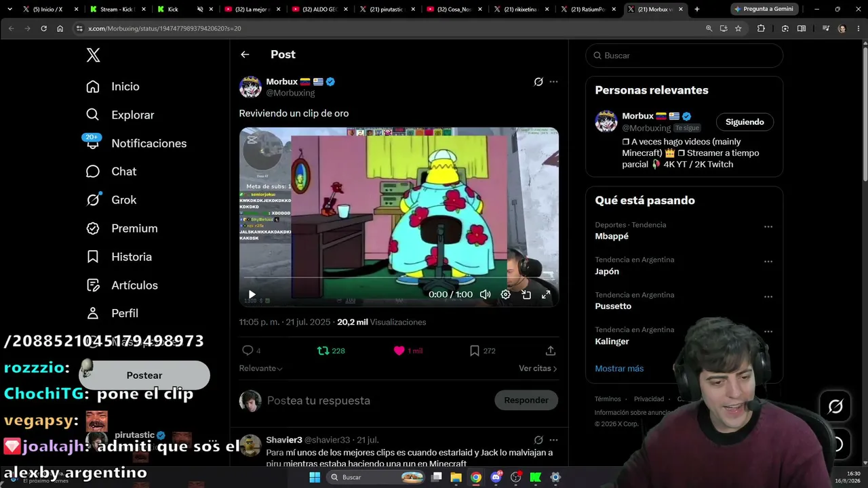Open Discord from the taskbar
This screenshot has width=868, height=488.
(x=496, y=477)
